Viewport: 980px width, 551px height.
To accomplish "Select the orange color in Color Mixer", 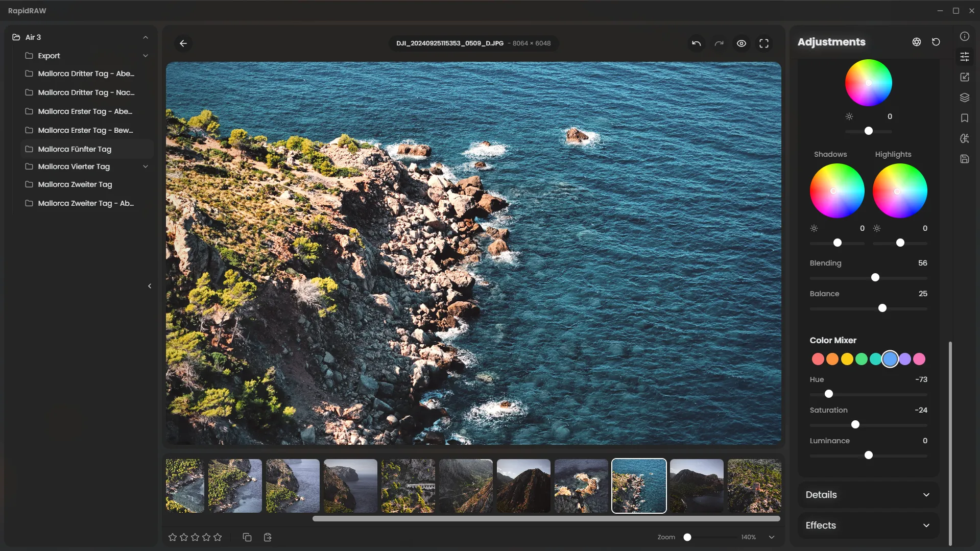I will tap(832, 359).
